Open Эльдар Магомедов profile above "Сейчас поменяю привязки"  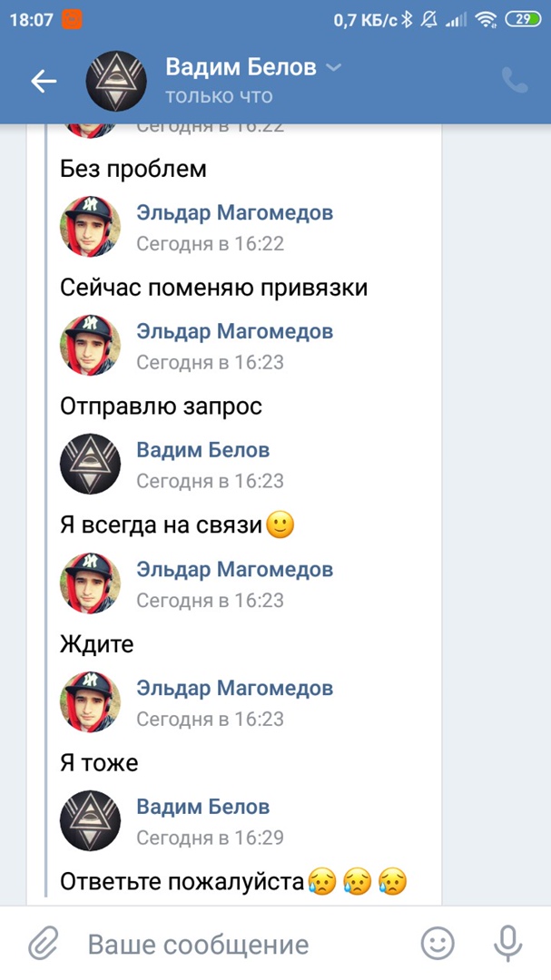tap(234, 213)
